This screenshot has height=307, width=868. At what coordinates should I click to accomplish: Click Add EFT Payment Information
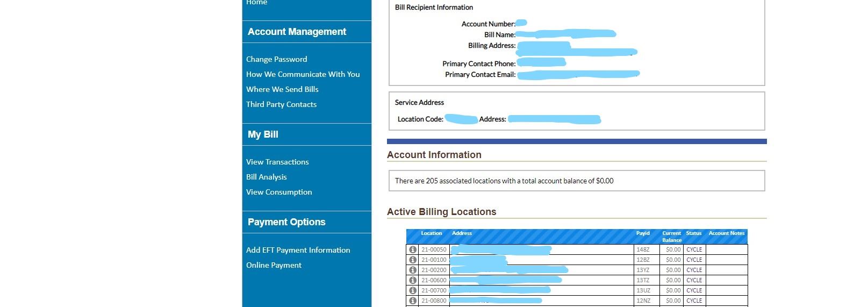(x=298, y=250)
